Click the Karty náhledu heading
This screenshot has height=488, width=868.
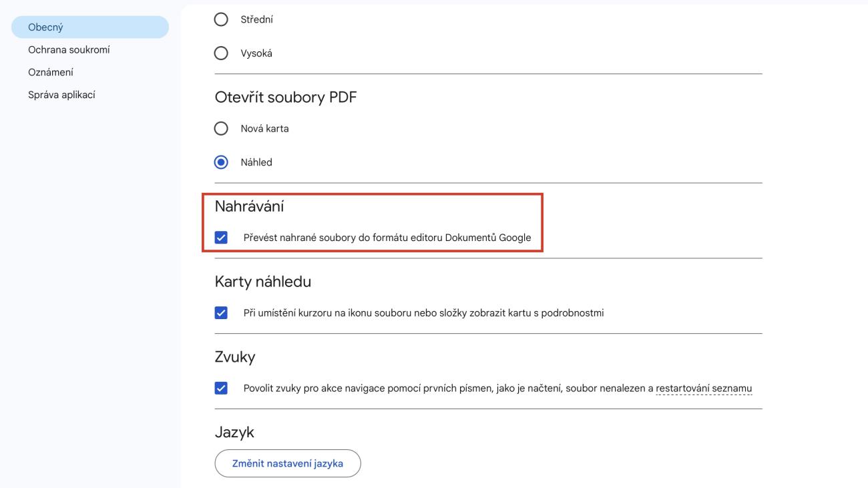pos(263,282)
